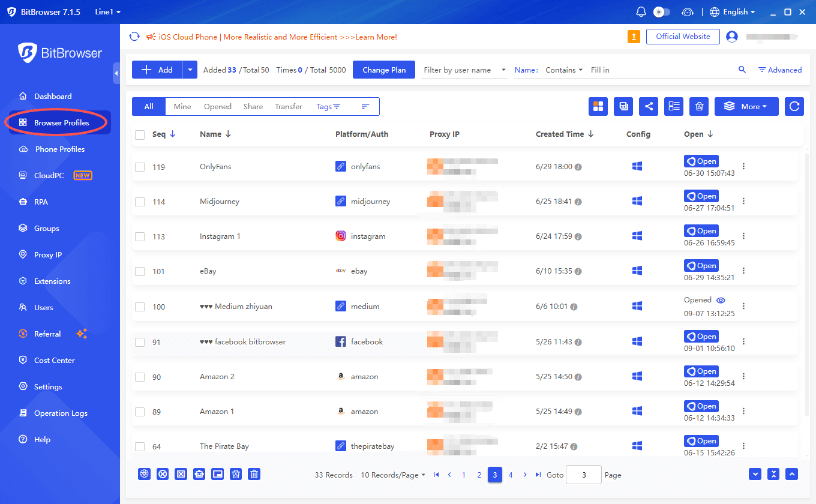Open the customer support headset icon

point(688,12)
